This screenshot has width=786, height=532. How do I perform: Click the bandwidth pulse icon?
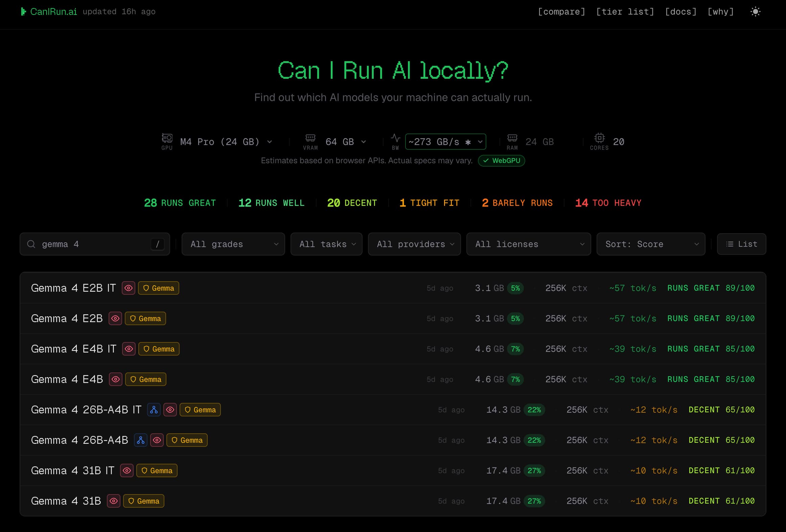pos(395,138)
